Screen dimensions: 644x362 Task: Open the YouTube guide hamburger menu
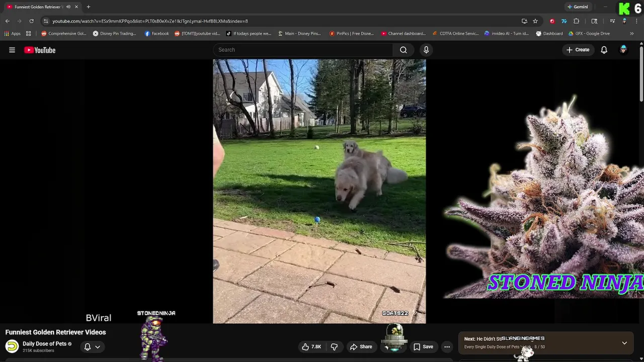(12, 50)
